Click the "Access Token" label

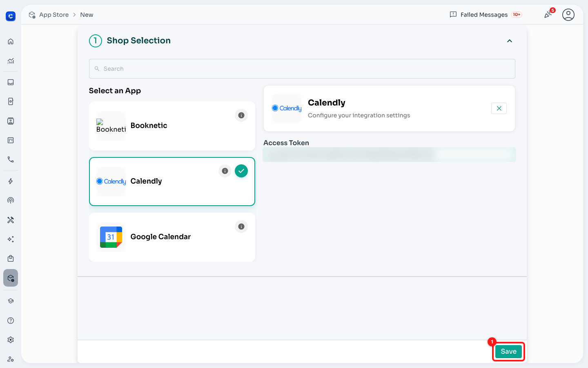tap(286, 143)
